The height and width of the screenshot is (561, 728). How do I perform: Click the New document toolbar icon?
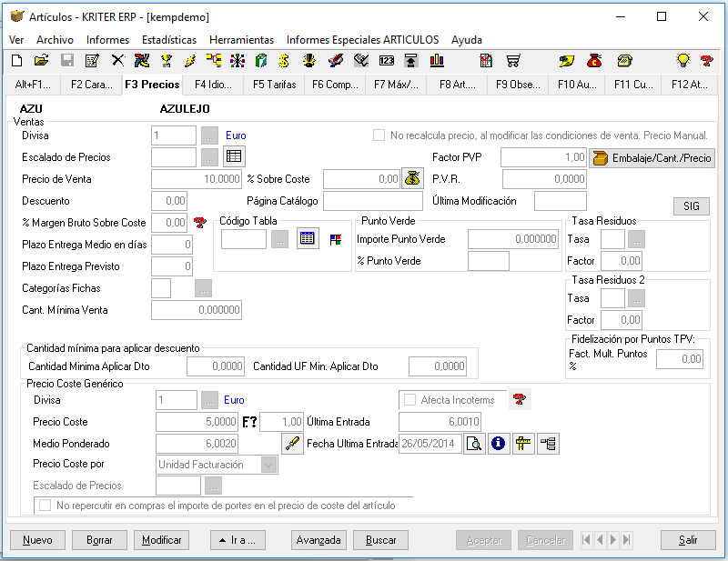point(16,61)
